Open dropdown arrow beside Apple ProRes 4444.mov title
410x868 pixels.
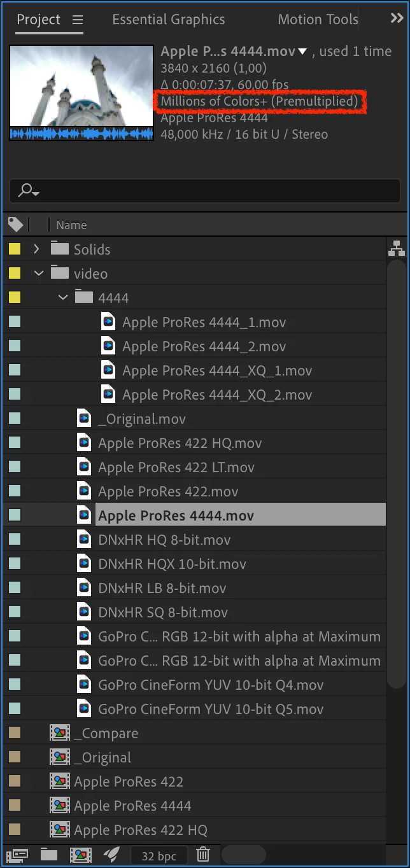[302, 52]
